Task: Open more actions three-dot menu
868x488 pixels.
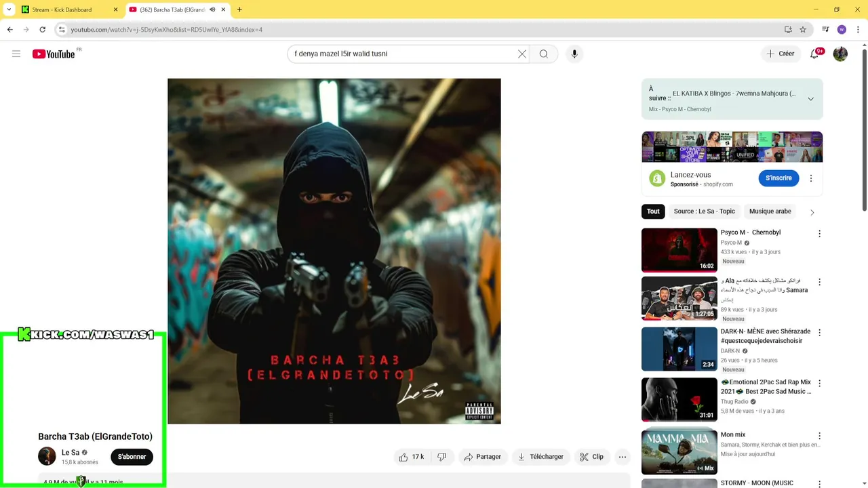Action: tap(623, 457)
